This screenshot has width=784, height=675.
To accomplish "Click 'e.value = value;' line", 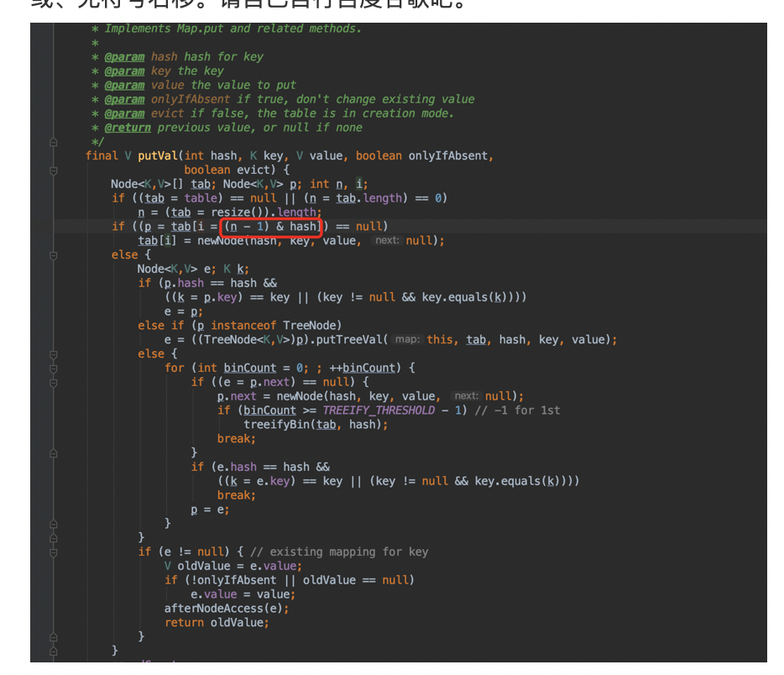I will [x=243, y=594].
